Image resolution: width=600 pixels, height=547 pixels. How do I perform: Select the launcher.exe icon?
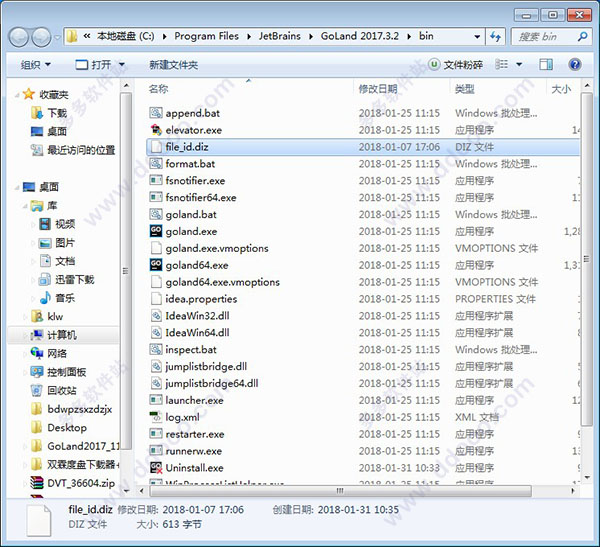click(156, 400)
